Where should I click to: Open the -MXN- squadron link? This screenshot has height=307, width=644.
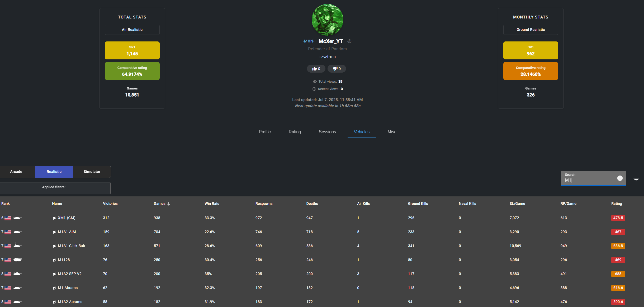pyautogui.click(x=309, y=41)
